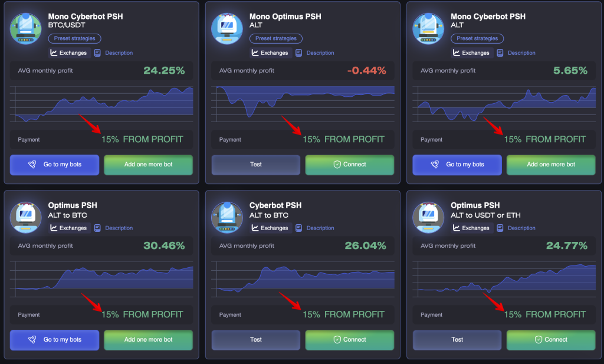Image resolution: width=604 pixels, height=364 pixels.
Task: Click the profit chart on Cyberbot PSH ALT to BTC card
Action: [x=303, y=279]
